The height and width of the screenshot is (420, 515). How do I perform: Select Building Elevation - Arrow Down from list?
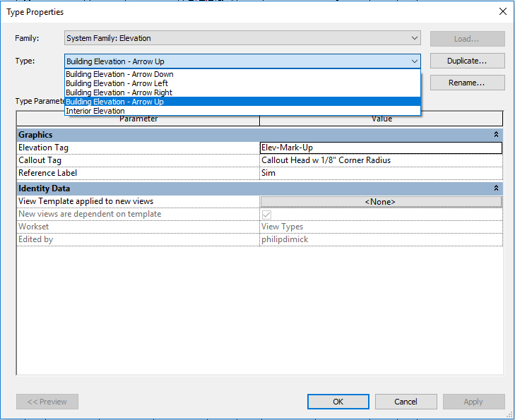[242, 74]
